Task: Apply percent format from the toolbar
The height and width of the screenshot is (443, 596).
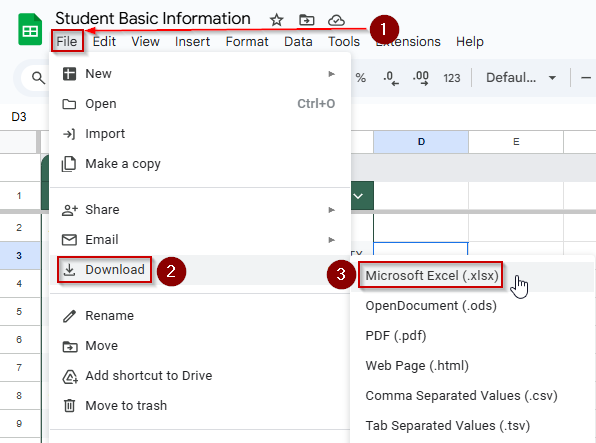Action: click(x=360, y=78)
